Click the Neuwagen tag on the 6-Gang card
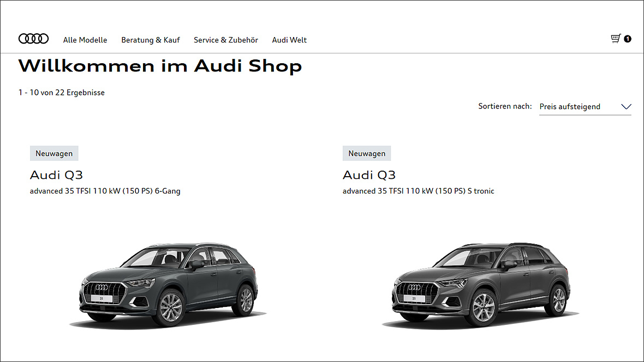This screenshot has height=362, width=644. tap(54, 154)
